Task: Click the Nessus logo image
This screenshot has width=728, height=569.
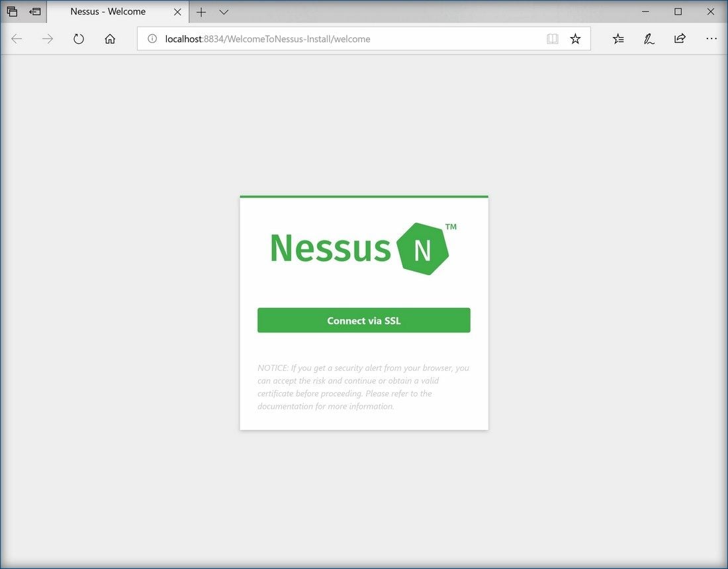Action: pos(363,248)
